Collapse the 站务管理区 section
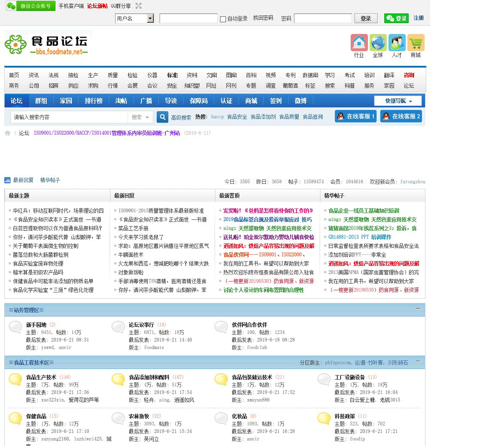This screenshot has height=446, width=504. [418, 309]
